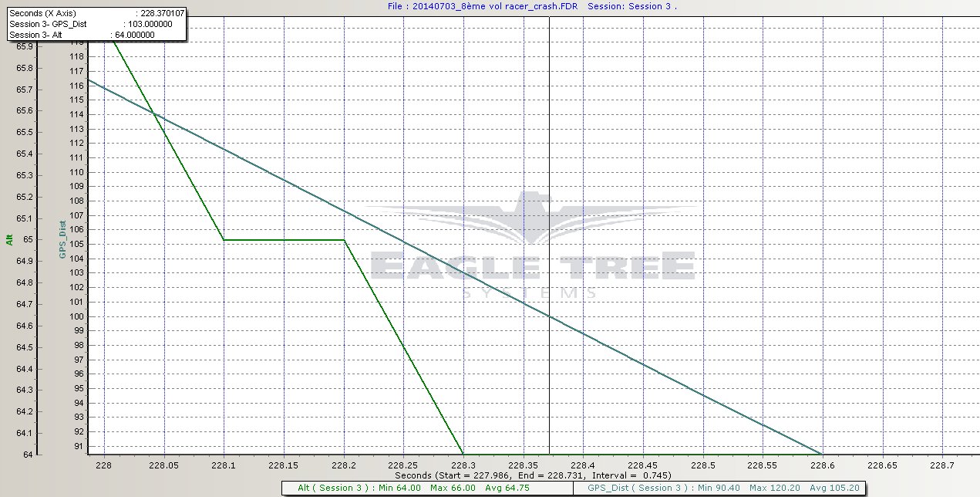The height and width of the screenshot is (497, 980).
Task: Click the X axis tick label 228.6
Action: [823, 465]
